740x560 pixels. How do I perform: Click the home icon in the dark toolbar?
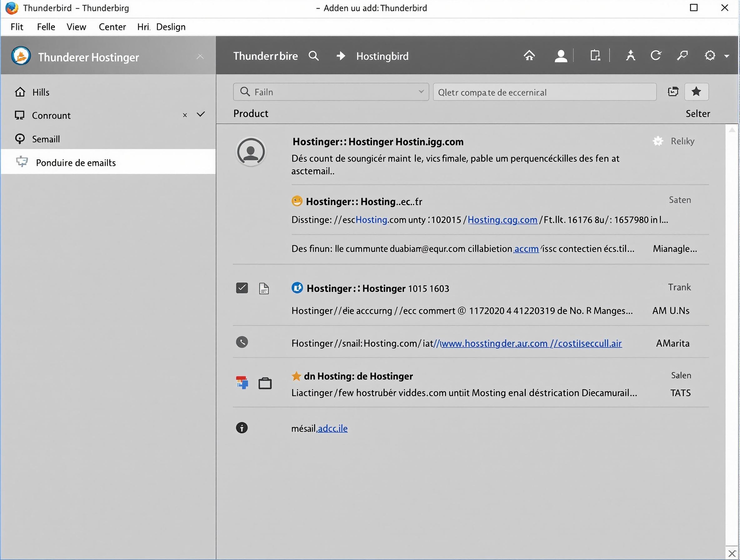pyautogui.click(x=529, y=55)
